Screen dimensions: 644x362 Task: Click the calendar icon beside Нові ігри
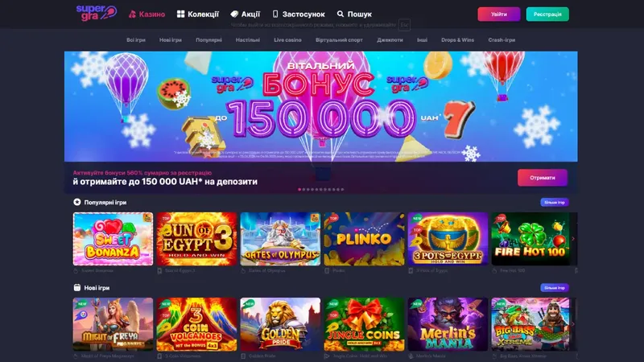click(x=76, y=287)
